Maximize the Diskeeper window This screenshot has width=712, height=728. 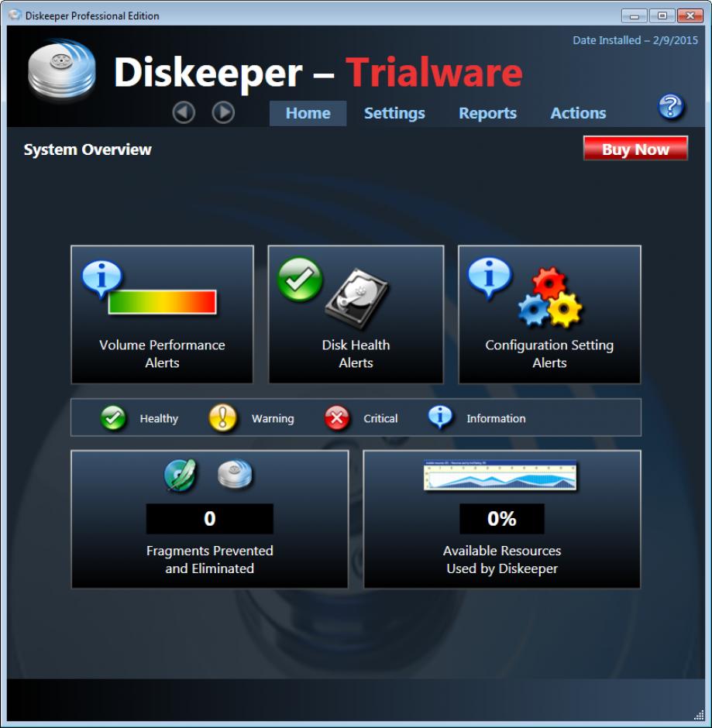click(x=662, y=15)
